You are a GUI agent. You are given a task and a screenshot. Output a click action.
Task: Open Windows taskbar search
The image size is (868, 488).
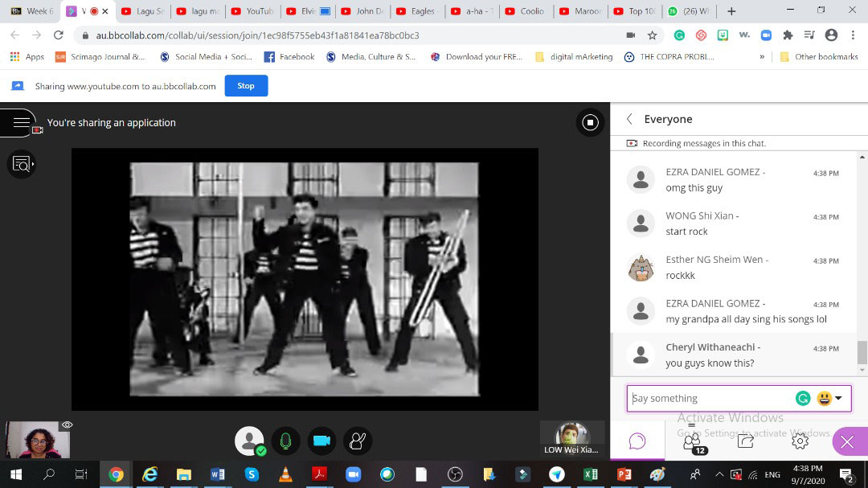click(x=49, y=474)
